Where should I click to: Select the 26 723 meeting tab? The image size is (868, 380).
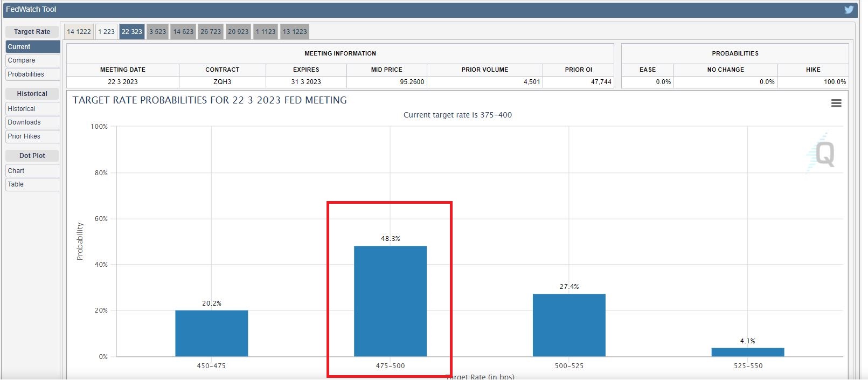point(211,31)
